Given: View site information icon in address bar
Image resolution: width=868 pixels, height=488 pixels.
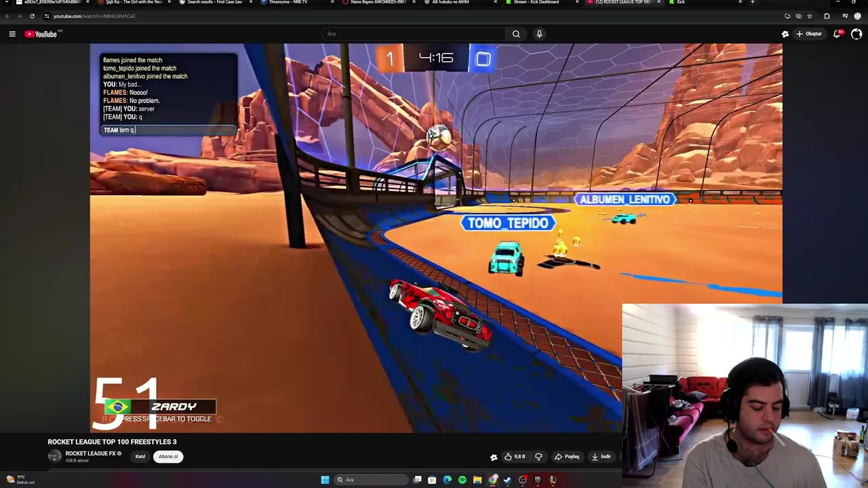Looking at the screenshot, I should tap(47, 16).
